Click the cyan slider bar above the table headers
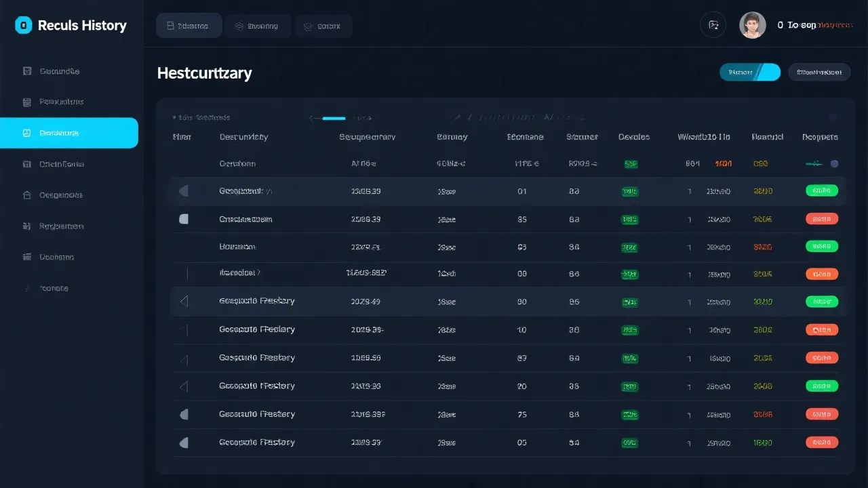868x488 pixels. 334,118
